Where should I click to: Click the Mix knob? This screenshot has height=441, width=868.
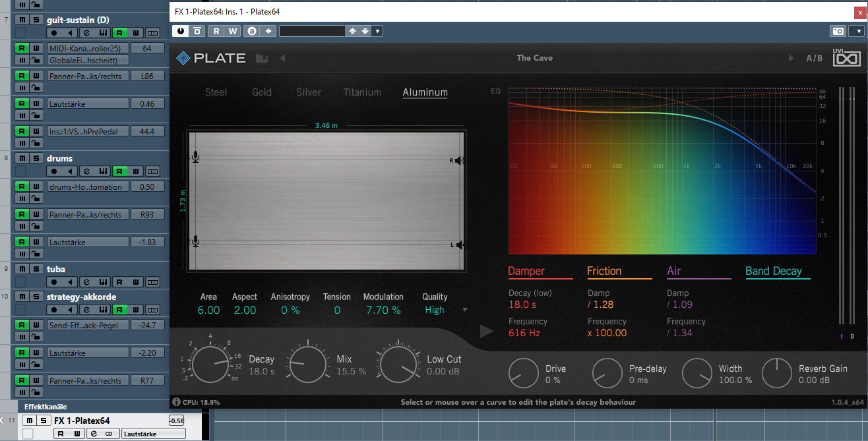click(307, 364)
